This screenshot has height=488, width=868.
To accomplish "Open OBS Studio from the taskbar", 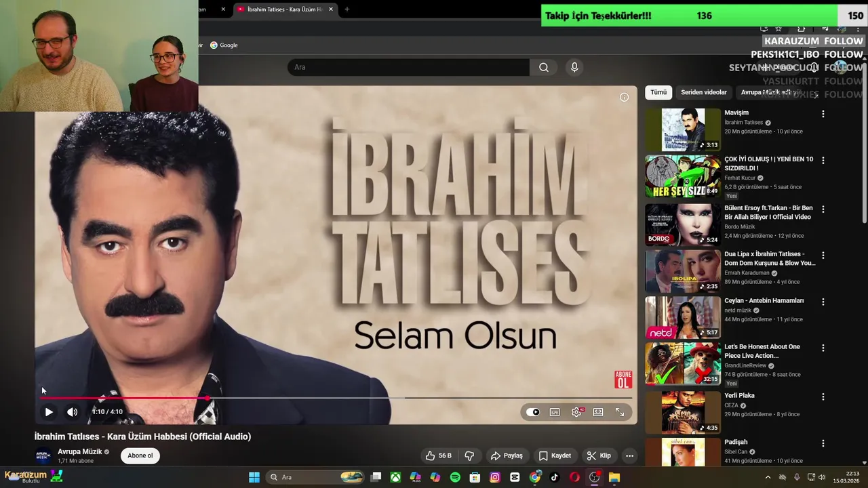I will click(595, 477).
